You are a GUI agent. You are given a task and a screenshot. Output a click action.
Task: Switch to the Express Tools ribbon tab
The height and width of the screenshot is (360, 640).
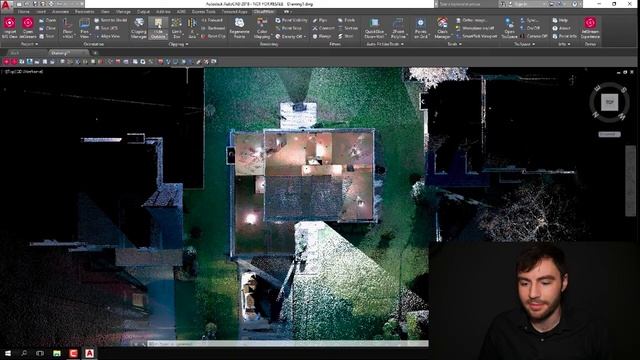(x=203, y=12)
